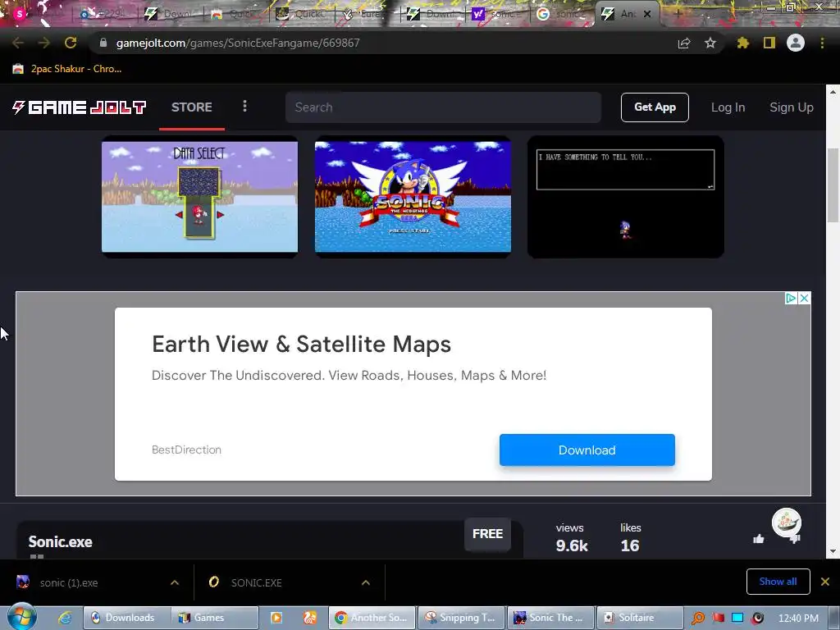Open the Chrome three-dot menu
840x630 pixels.
tap(822, 43)
